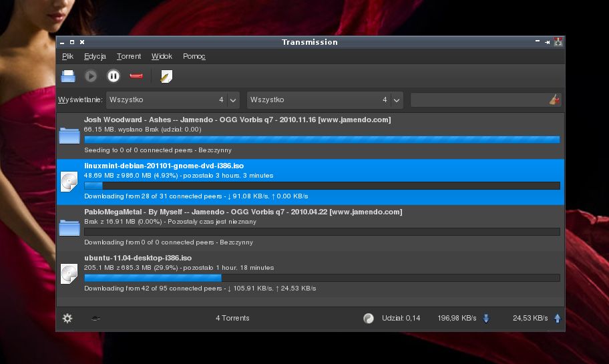The height and width of the screenshot is (364, 609).
Task: Click the linuxmint torrent progress bar
Action: coord(322,186)
